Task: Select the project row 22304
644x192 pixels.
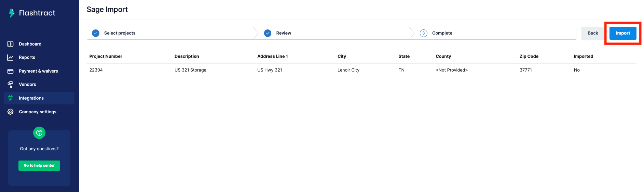Action: pyautogui.click(x=361, y=70)
